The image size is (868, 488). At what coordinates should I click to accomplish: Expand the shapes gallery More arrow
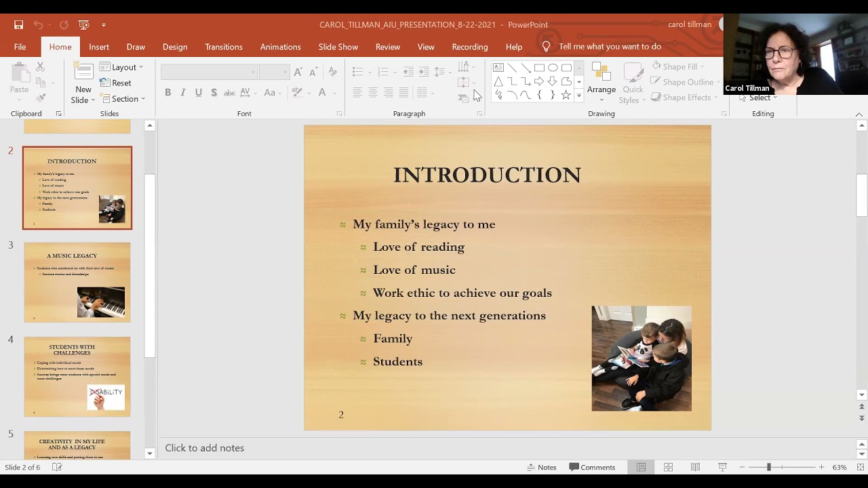coord(579,96)
